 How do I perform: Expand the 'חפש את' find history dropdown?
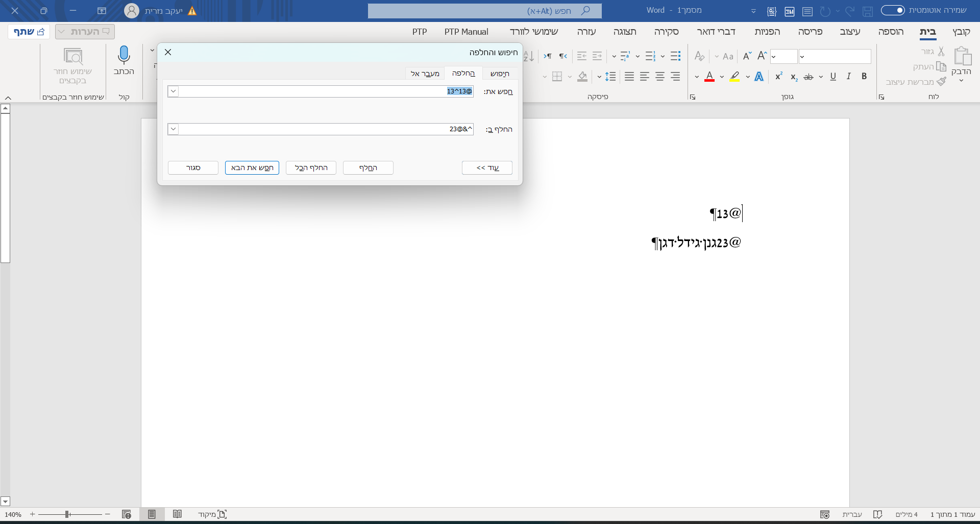coord(173,91)
